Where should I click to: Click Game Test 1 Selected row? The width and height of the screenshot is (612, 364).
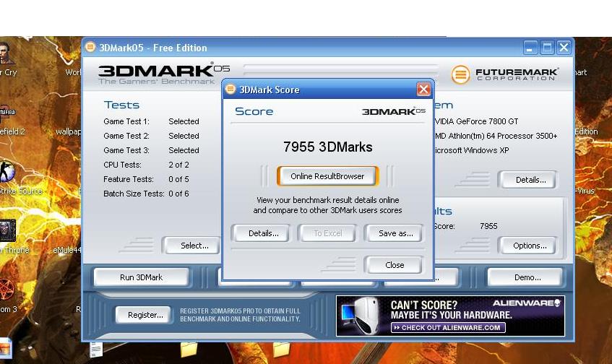(x=151, y=121)
